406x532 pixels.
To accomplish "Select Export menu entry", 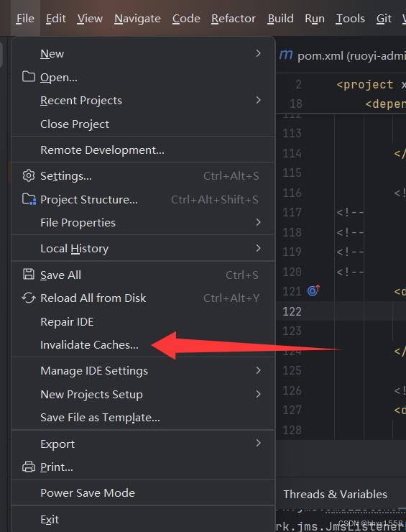I will point(143,444).
